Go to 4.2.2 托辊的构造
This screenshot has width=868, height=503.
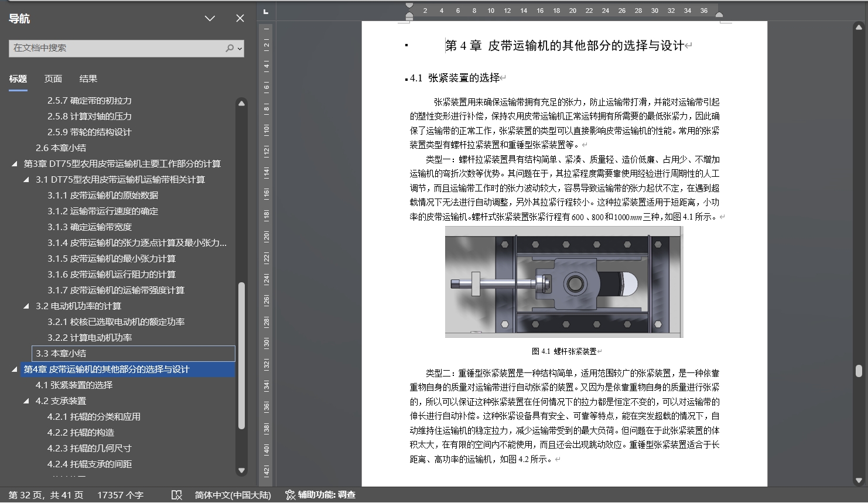tap(81, 433)
